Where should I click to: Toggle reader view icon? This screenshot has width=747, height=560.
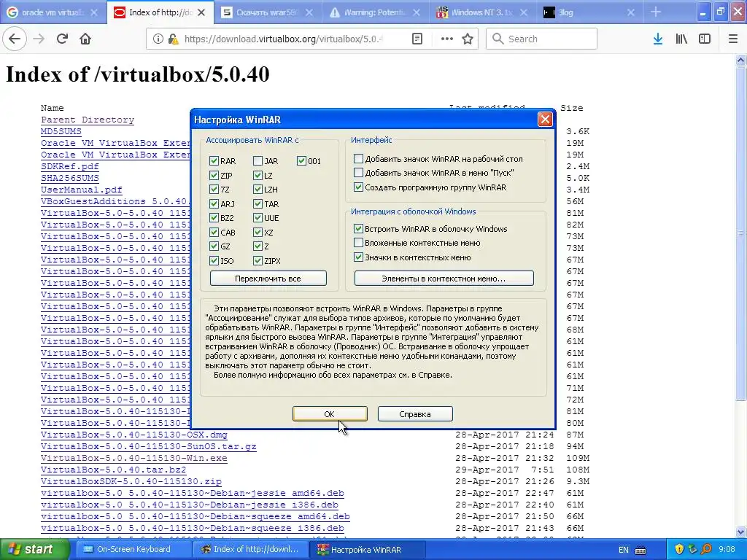coord(417,39)
